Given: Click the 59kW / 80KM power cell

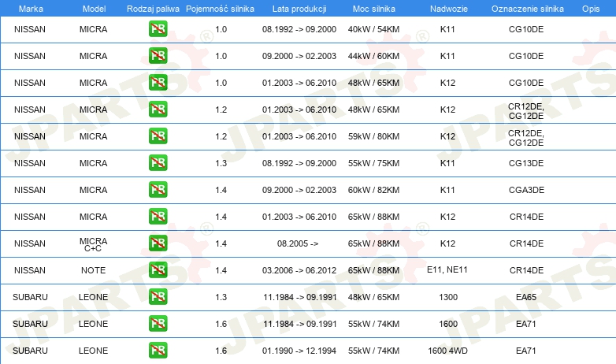Looking at the screenshot, I should (x=373, y=136).
